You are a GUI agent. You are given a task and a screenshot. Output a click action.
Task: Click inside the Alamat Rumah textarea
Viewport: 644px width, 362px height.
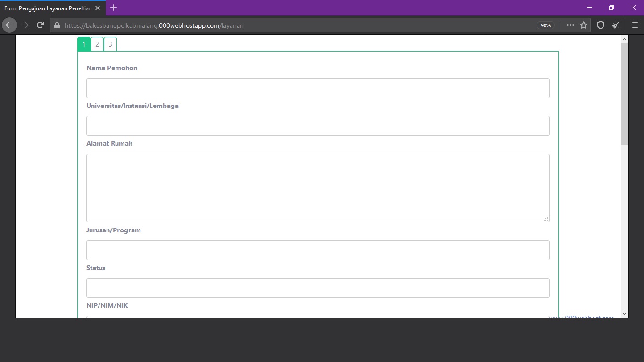[x=318, y=188]
